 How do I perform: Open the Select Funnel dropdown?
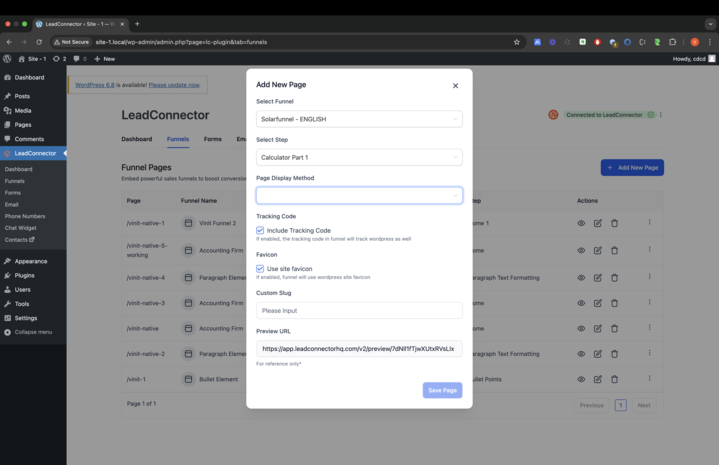click(359, 119)
